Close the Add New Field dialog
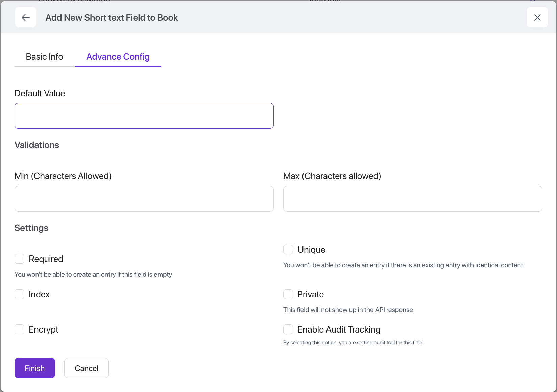Viewport: 557px width, 392px height. pyautogui.click(x=537, y=17)
